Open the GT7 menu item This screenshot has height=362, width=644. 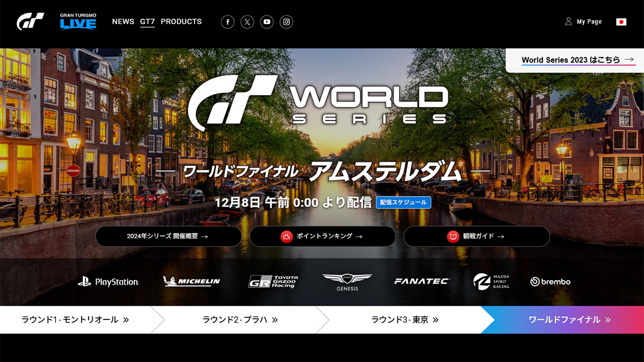(x=147, y=22)
